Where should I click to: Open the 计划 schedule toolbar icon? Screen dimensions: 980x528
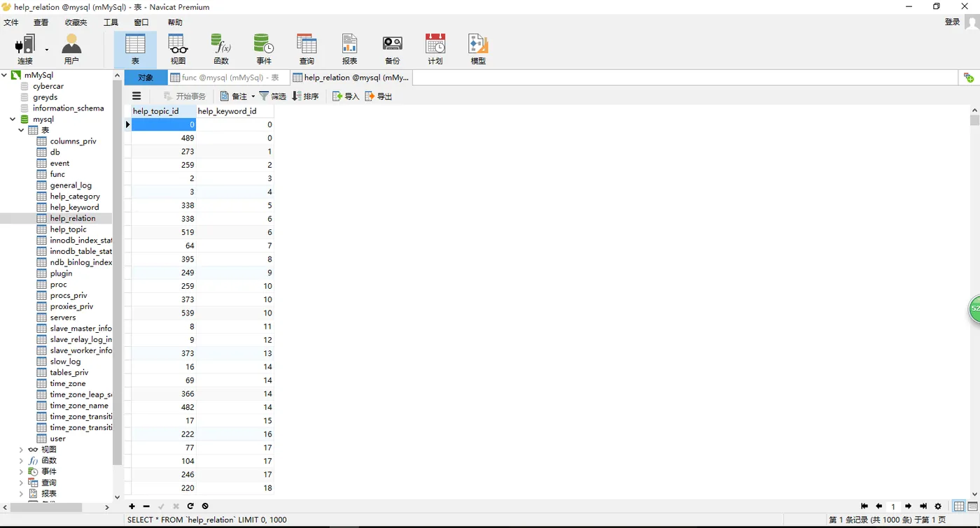pos(435,50)
